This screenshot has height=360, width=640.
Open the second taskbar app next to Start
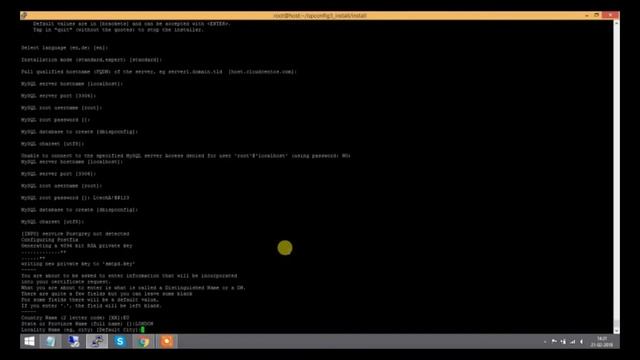tap(50, 341)
